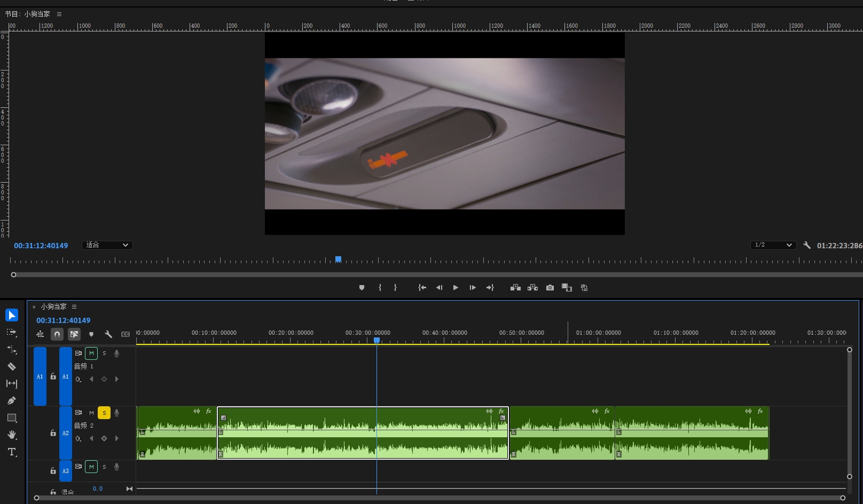Open the 1/2 playback resolution dropdown

(x=773, y=245)
